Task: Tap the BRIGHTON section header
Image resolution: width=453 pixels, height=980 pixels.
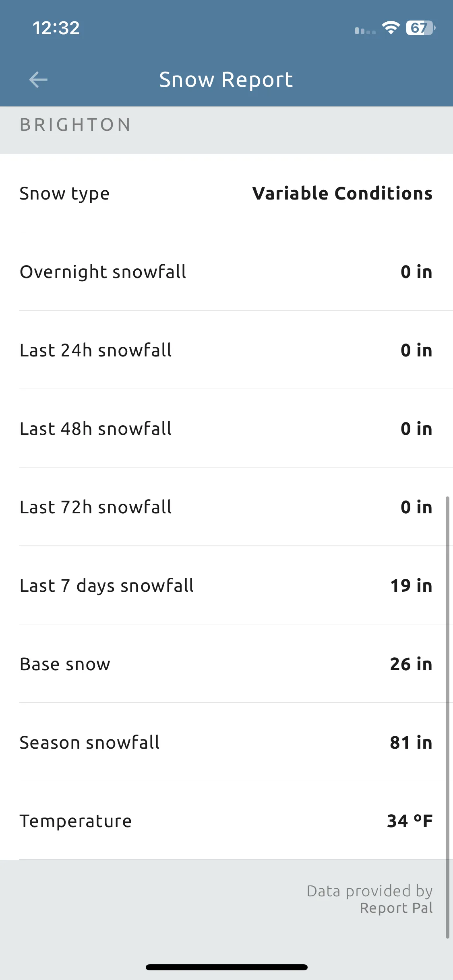Action: click(75, 125)
